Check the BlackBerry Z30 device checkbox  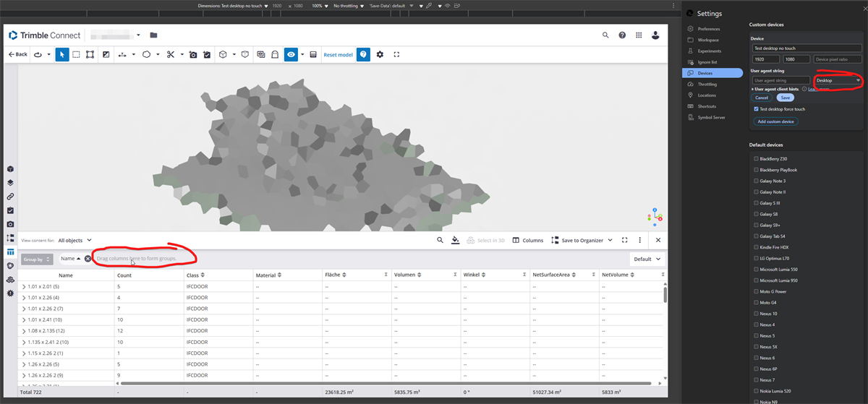(x=756, y=158)
